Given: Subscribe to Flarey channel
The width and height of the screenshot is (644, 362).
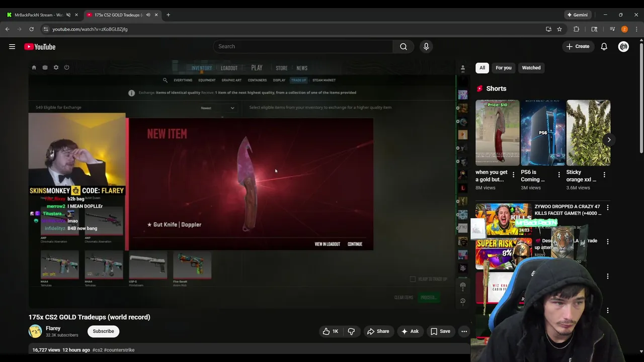Looking at the screenshot, I should tap(103, 331).
